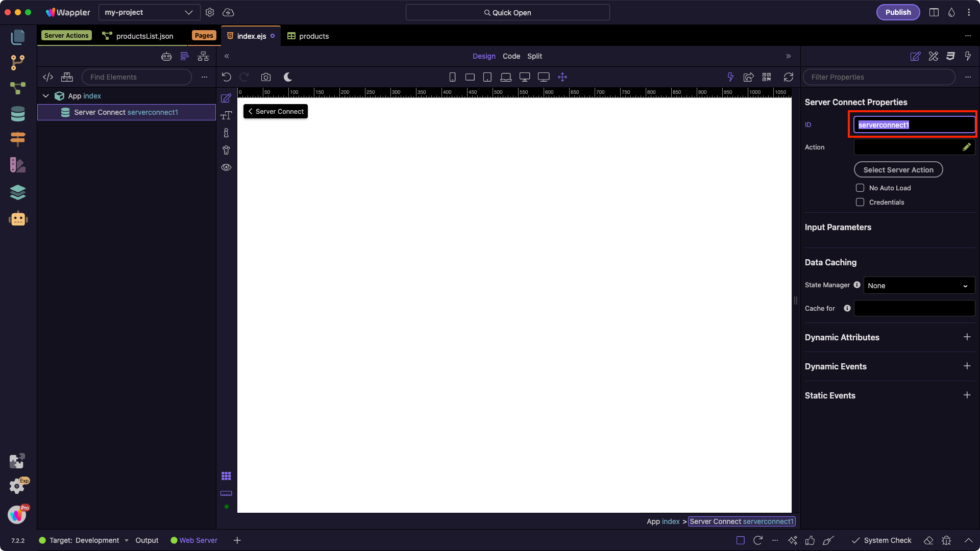Viewport: 980px width, 551px height.
Task: Open the my-project selector dropdown
Action: pyautogui.click(x=149, y=12)
